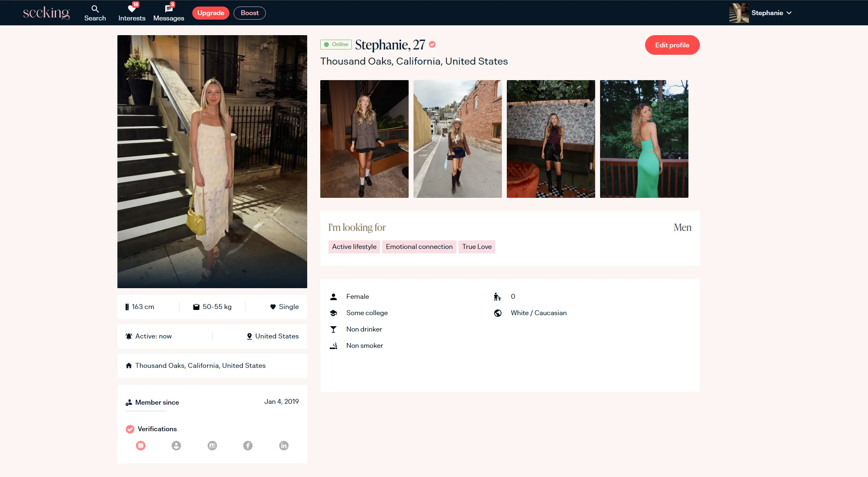Viewport: 868px width, 477px height.
Task: Click the LinkedIn verification badge
Action: 284,446
